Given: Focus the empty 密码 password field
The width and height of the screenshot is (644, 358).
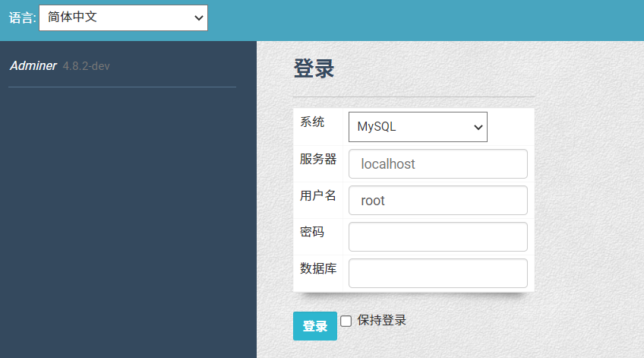Looking at the screenshot, I should pyautogui.click(x=437, y=236).
